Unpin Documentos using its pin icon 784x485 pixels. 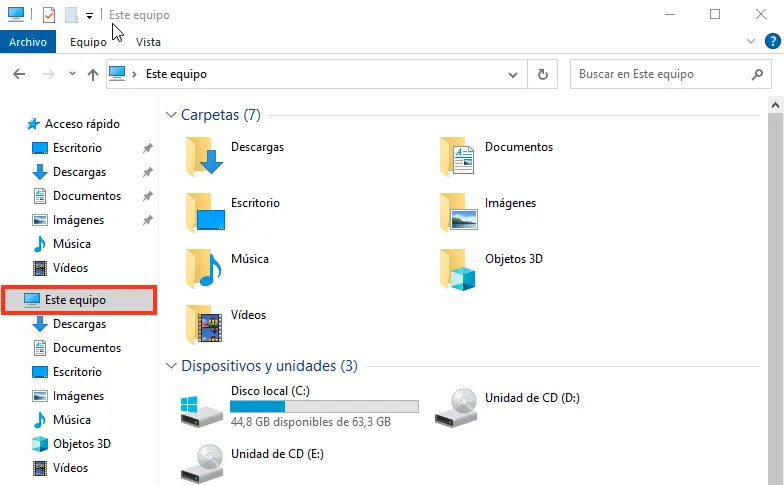click(148, 196)
